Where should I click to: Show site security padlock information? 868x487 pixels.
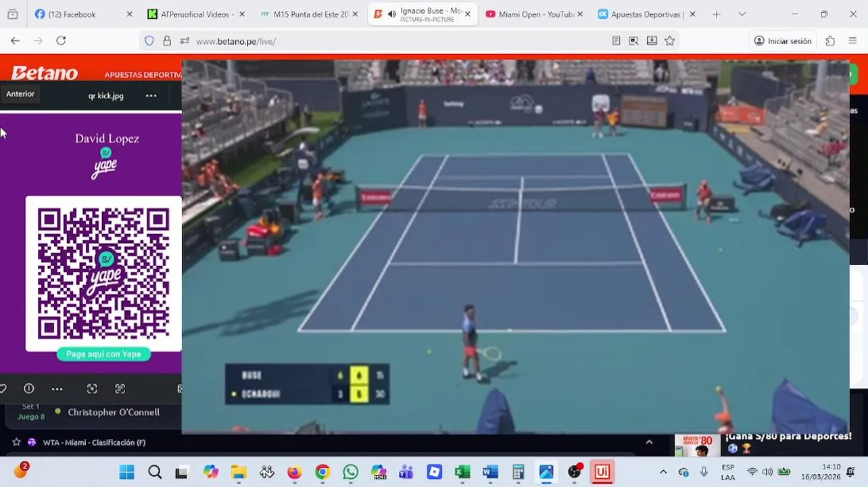[x=167, y=41]
